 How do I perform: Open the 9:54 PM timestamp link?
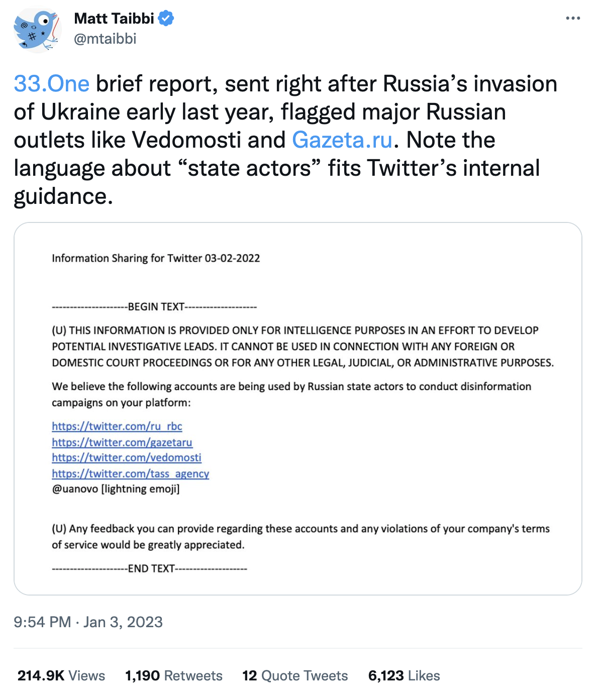pos(42,622)
